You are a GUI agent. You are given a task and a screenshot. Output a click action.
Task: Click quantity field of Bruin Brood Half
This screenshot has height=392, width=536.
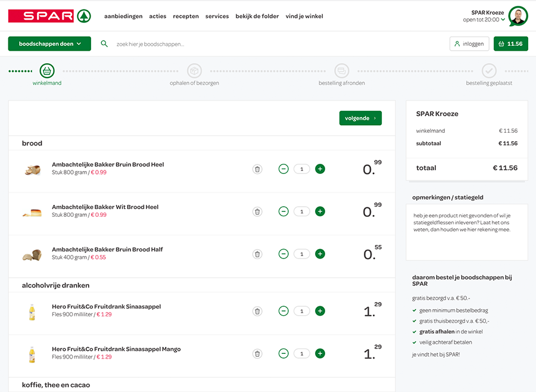(302, 254)
